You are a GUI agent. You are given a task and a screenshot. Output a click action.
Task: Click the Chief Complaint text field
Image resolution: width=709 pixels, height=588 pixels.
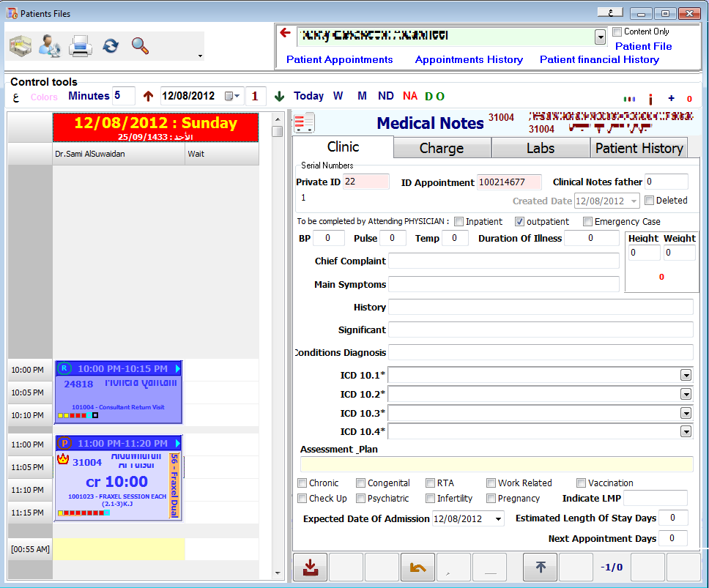[503, 261]
